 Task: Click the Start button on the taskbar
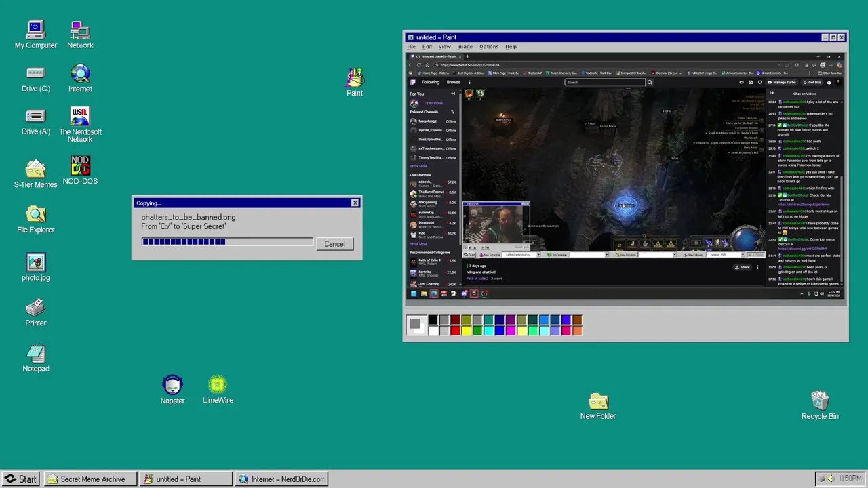coord(21,479)
